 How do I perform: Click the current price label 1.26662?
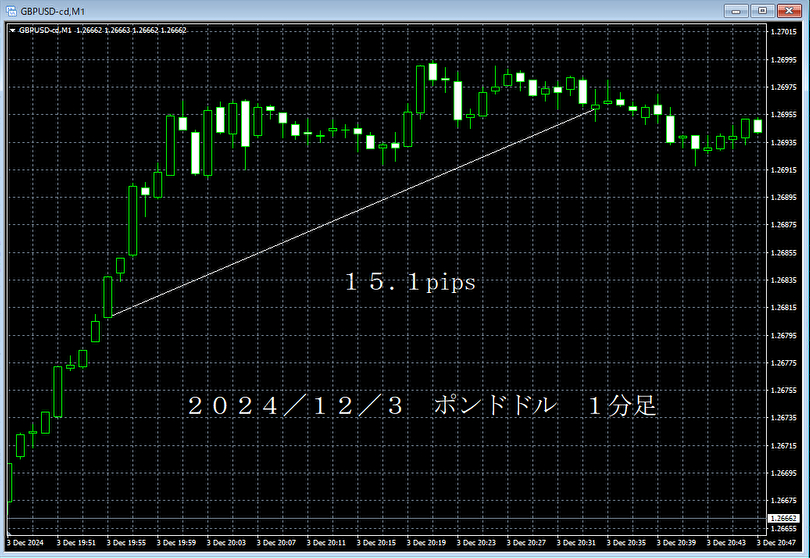pos(784,518)
